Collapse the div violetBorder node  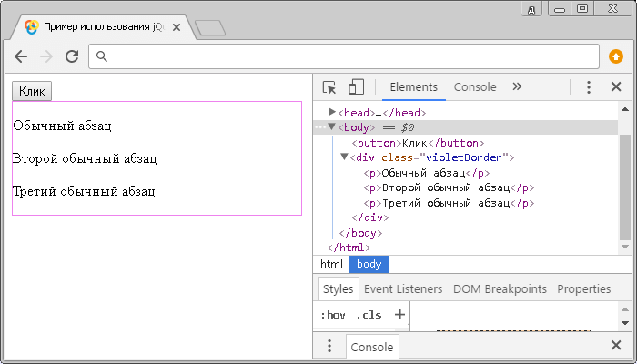[x=344, y=157]
